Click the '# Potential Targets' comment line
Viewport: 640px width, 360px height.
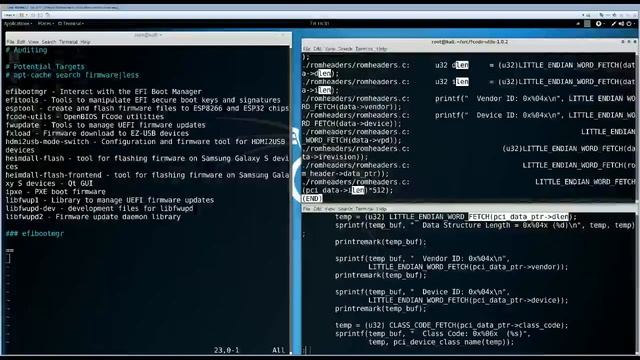tap(45, 67)
